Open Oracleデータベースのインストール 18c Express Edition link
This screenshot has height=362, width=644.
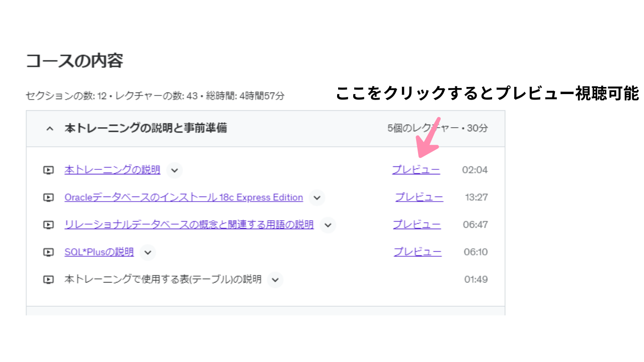[184, 198]
